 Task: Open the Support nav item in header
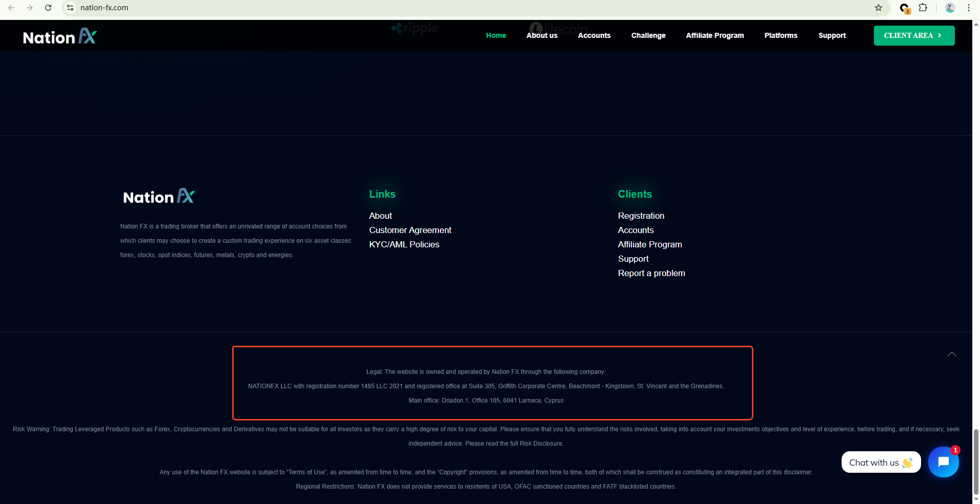pos(832,35)
